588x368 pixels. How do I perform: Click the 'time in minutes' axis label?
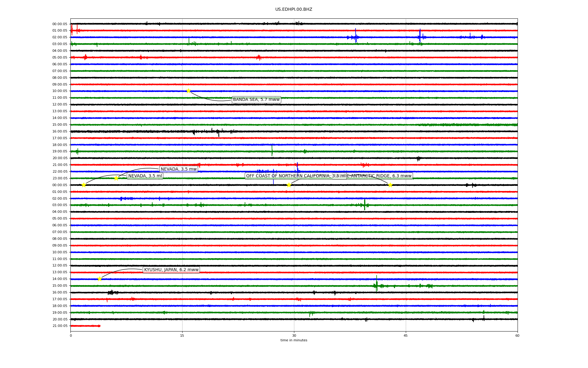[x=294, y=340]
